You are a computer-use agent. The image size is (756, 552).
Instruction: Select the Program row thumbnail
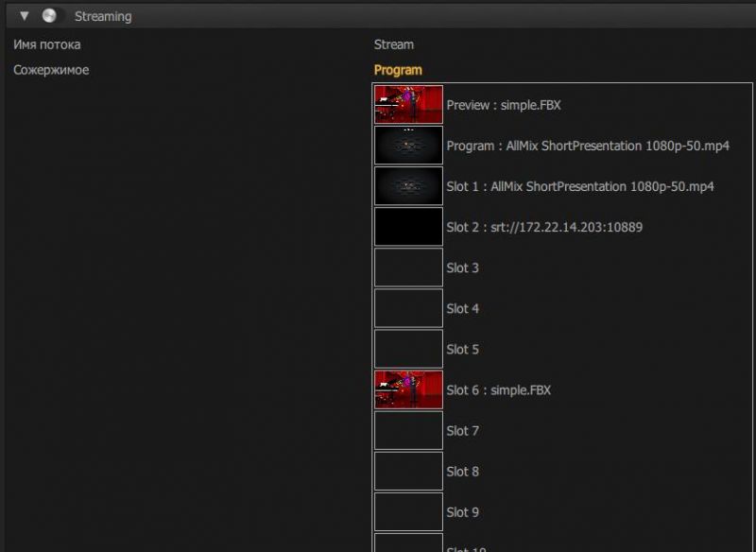tap(408, 146)
